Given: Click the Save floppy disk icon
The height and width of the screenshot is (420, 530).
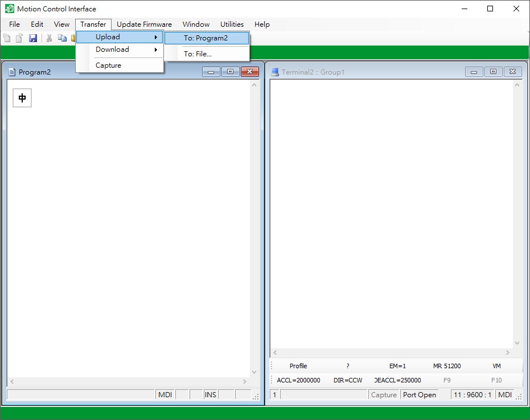Looking at the screenshot, I should 33,38.
